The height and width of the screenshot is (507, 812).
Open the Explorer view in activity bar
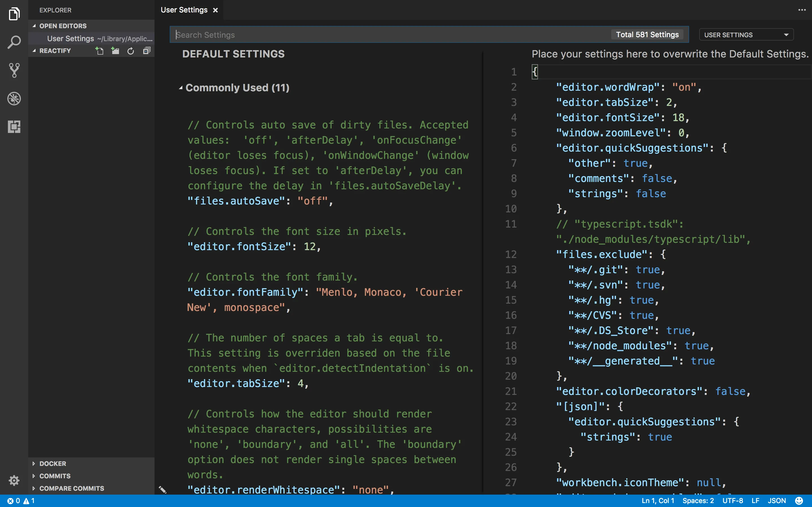[x=14, y=14]
